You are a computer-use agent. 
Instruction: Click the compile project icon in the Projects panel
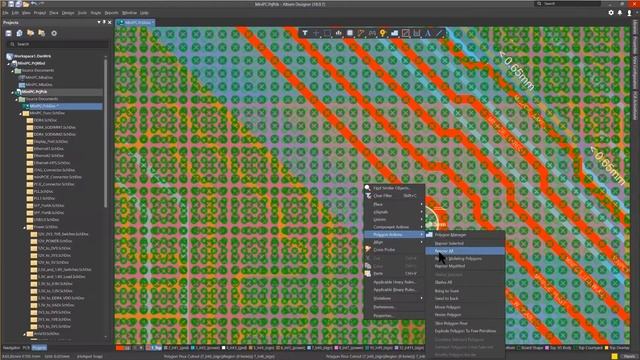(x=19, y=33)
